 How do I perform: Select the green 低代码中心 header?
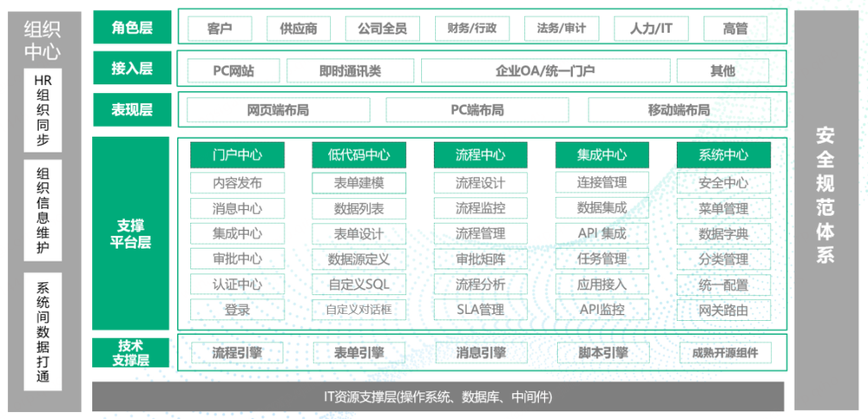[x=358, y=155]
